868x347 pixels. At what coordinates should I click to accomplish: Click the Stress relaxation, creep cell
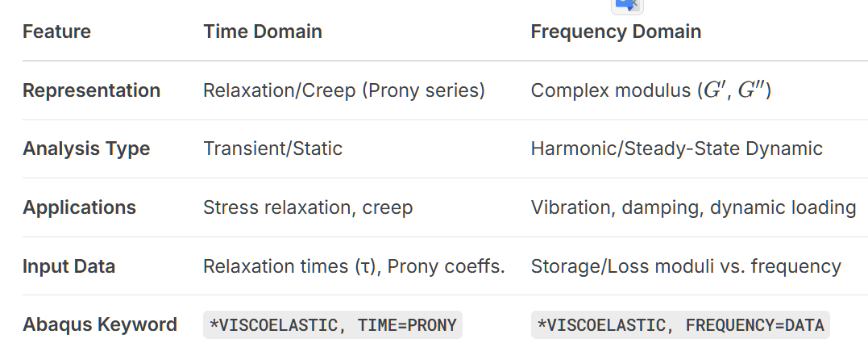(x=308, y=207)
